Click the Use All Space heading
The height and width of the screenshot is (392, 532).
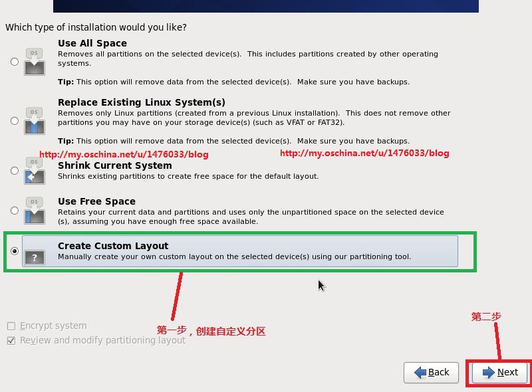(92, 43)
